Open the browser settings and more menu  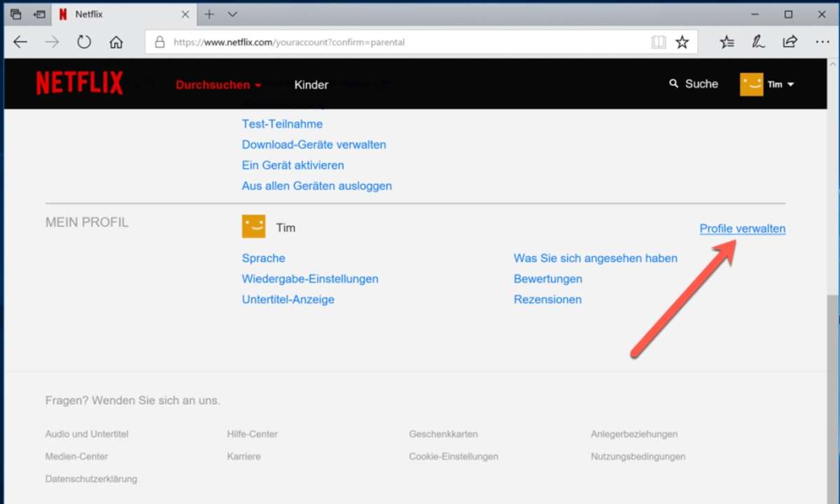coord(822,42)
